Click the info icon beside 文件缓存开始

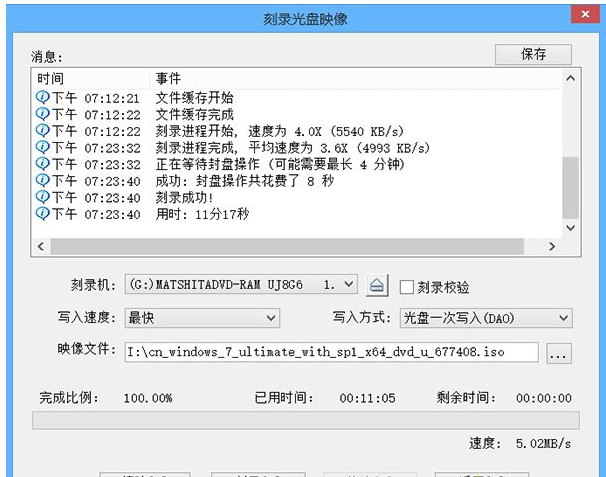42,98
